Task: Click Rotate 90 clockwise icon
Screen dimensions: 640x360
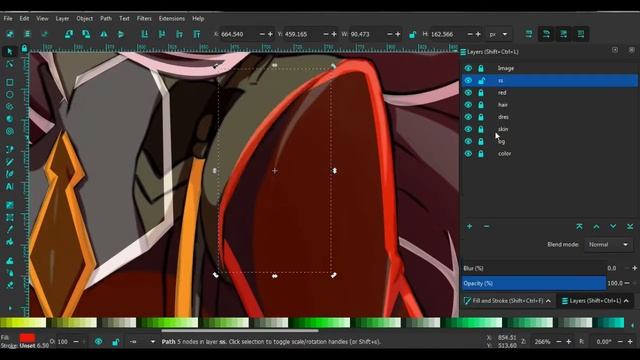Action: tap(86, 34)
